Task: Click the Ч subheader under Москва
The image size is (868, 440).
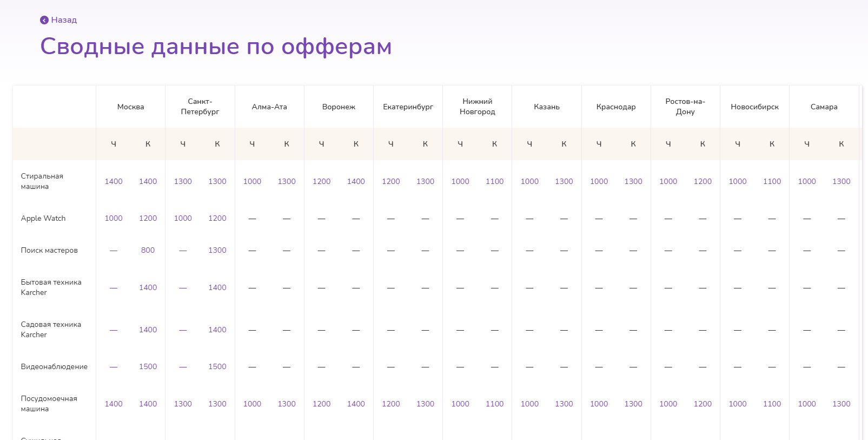Action: [114, 144]
